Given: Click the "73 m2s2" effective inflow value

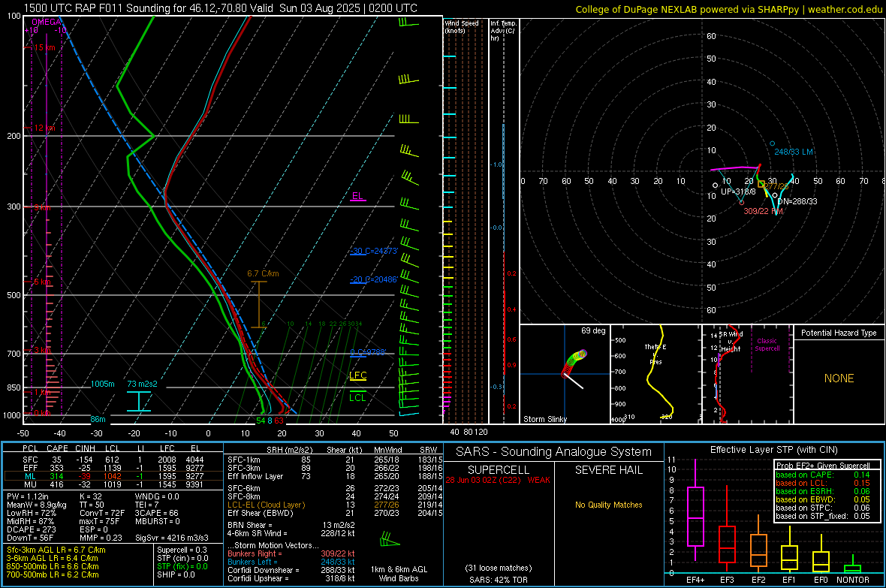Looking at the screenshot, I should point(142,384).
